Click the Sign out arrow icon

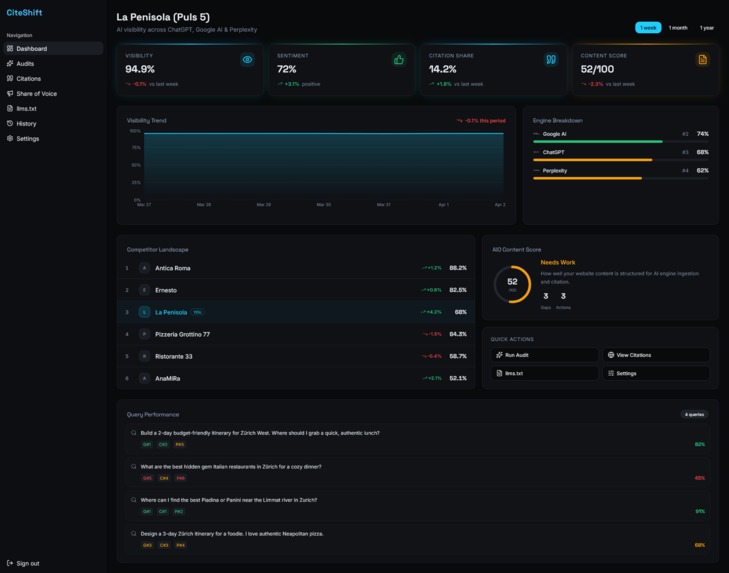pyautogui.click(x=10, y=563)
